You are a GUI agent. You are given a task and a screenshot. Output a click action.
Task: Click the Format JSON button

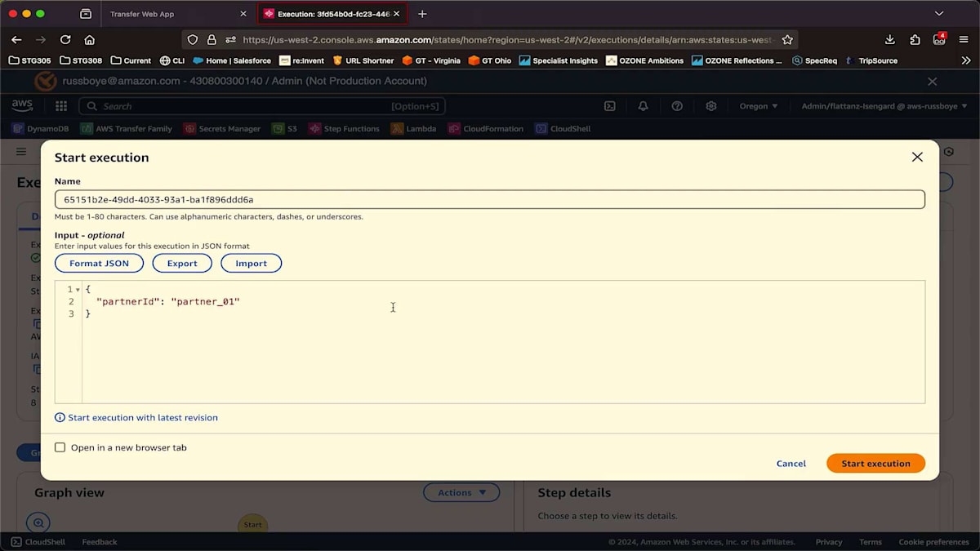click(99, 263)
